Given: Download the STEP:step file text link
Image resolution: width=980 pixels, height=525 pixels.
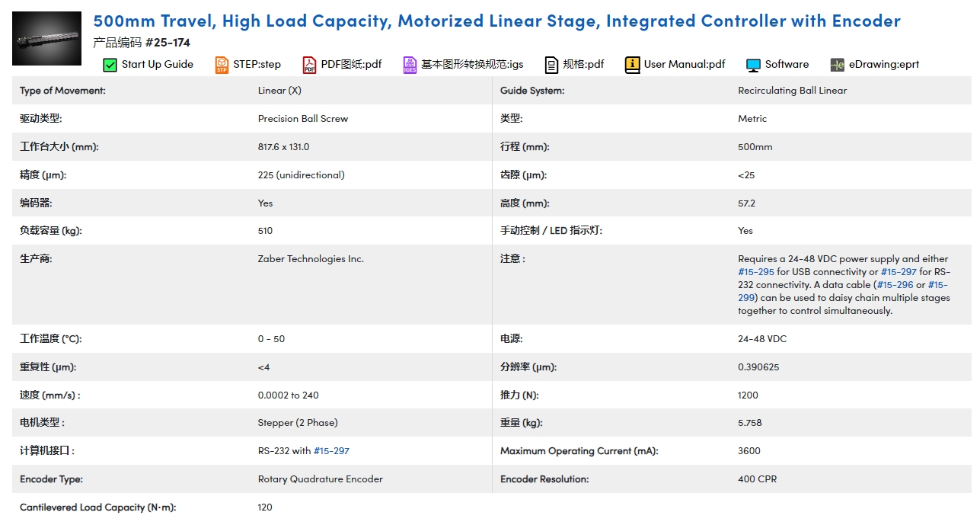Looking at the screenshot, I should click(257, 65).
